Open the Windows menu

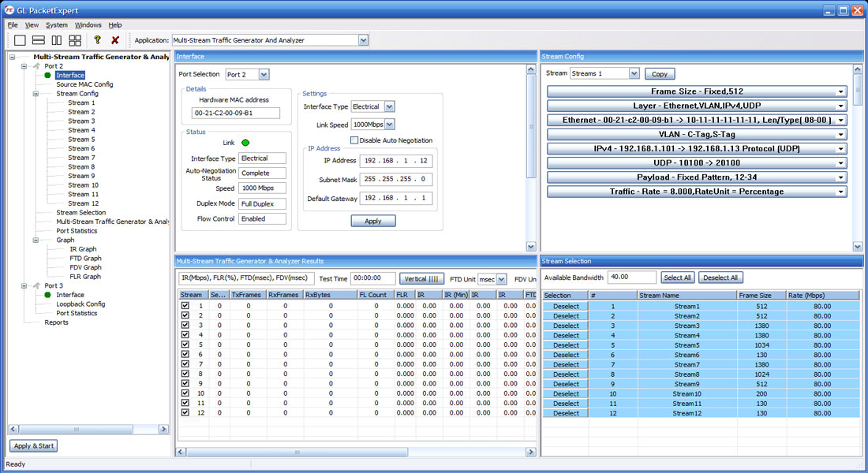click(x=88, y=25)
